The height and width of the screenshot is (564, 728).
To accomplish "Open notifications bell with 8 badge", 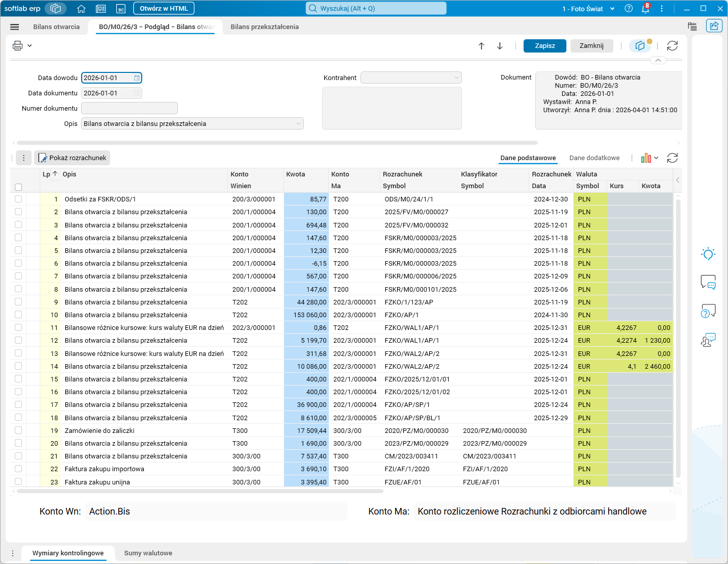I will pos(645,9).
